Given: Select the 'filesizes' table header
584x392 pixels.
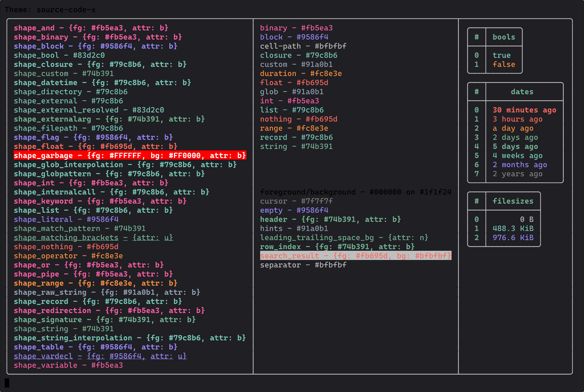Looking at the screenshot, I should [x=512, y=201].
